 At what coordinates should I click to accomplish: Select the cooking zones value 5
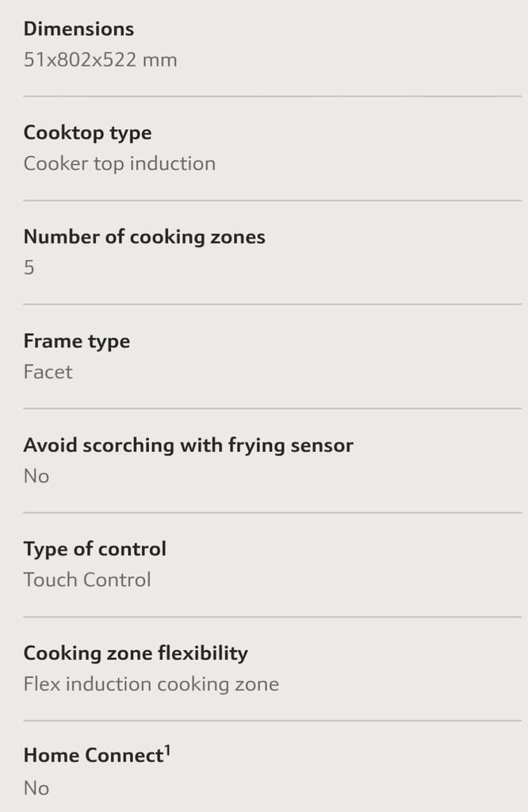click(x=29, y=268)
